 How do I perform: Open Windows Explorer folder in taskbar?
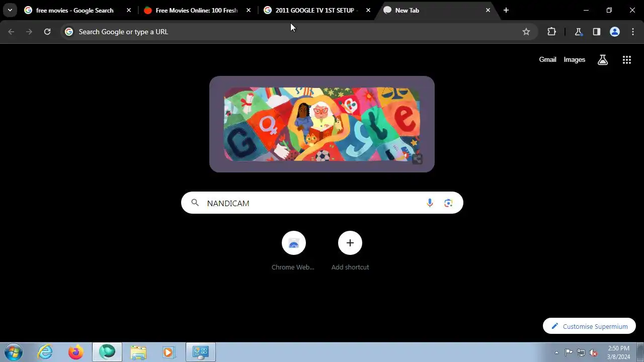138,352
